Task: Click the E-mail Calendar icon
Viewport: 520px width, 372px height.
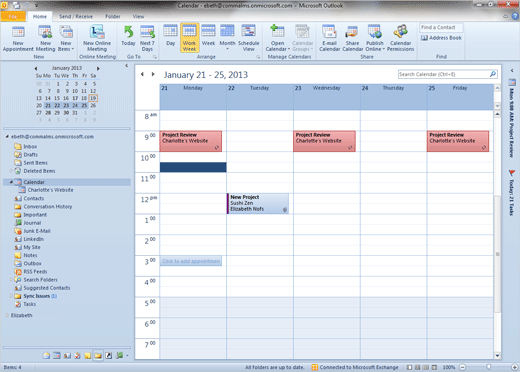Action: 329,39
